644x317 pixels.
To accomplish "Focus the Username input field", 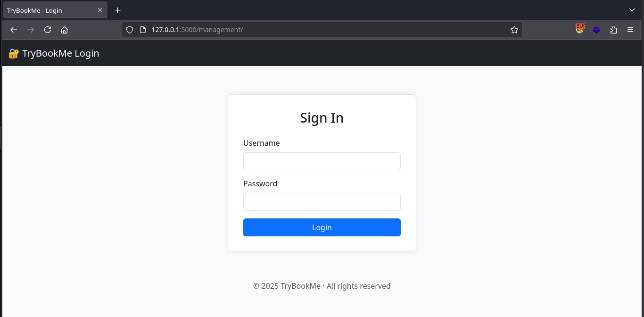I will (322, 161).
